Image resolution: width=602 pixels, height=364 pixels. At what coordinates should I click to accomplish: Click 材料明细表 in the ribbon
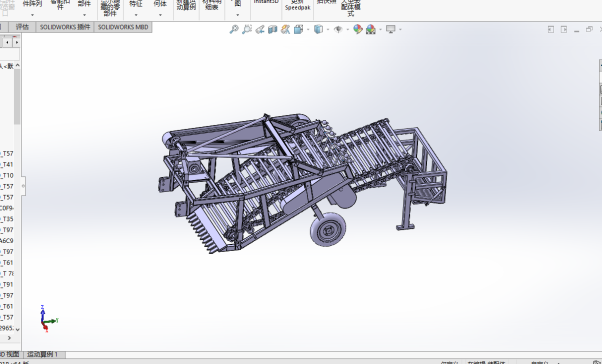pos(212,5)
